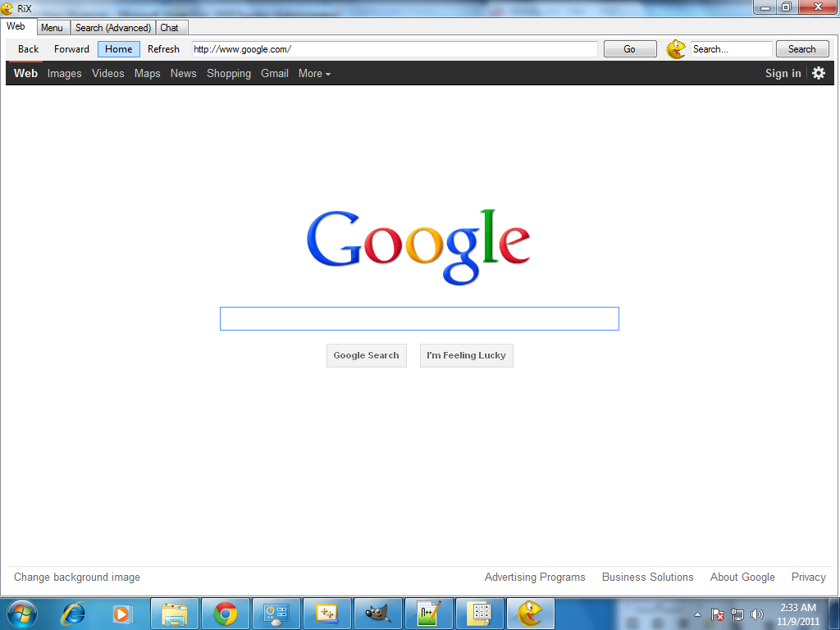Click Change background image link
The width and height of the screenshot is (840, 630).
(x=77, y=577)
